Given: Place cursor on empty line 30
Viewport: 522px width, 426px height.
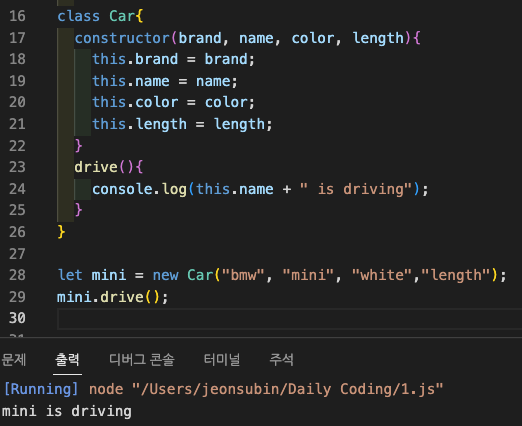Looking at the screenshot, I should coord(289,319).
